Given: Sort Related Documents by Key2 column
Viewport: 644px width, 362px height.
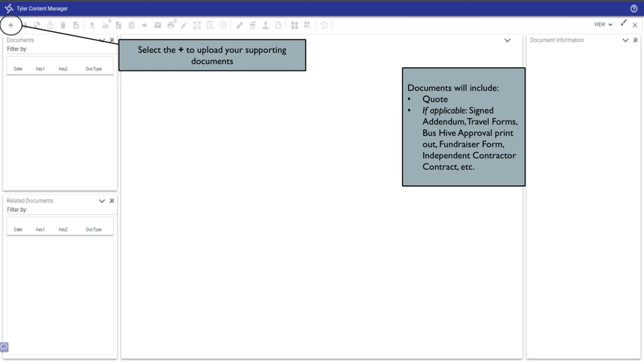Looking at the screenshot, I should pyautogui.click(x=63, y=230).
